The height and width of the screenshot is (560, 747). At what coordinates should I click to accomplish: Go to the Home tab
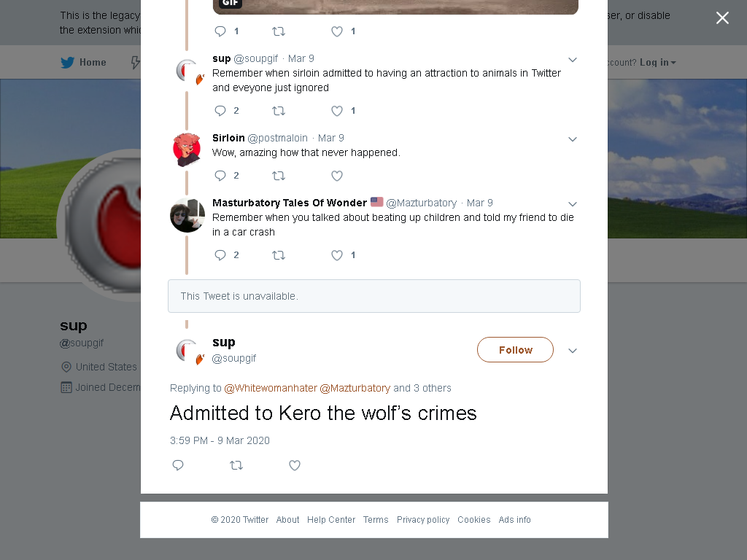[83, 63]
